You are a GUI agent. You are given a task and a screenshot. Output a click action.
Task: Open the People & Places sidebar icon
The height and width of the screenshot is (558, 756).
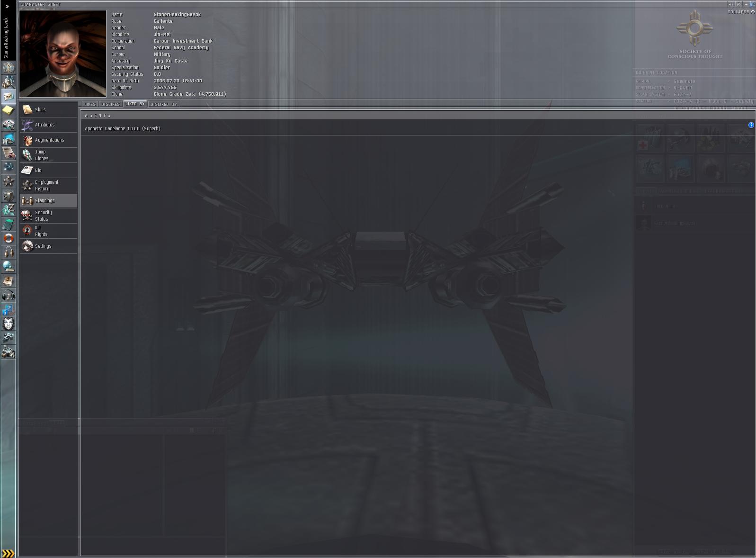point(9,82)
